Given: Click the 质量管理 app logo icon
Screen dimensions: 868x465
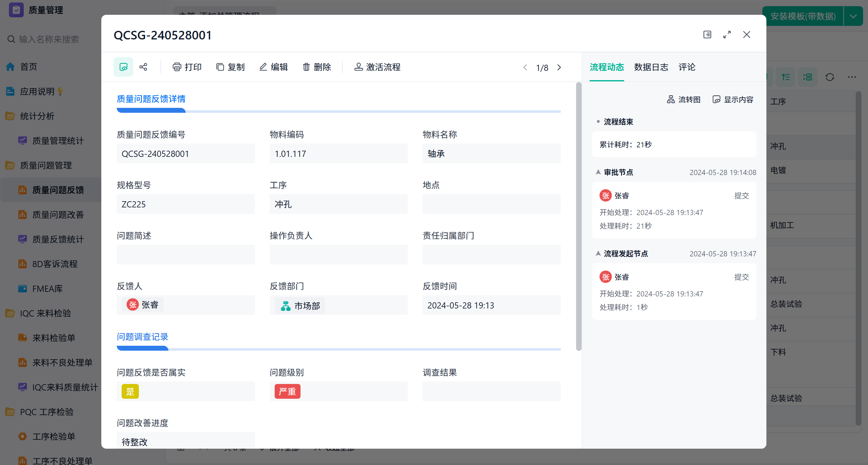Looking at the screenshot, I should point(16,10).
